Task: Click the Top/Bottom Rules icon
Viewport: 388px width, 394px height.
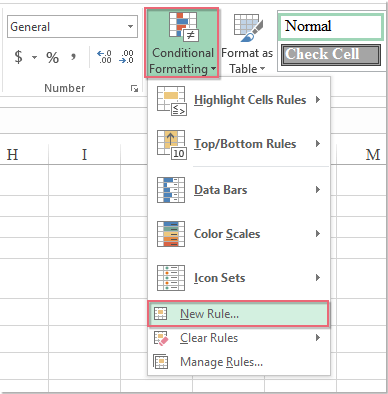Action: click(172, 145)
